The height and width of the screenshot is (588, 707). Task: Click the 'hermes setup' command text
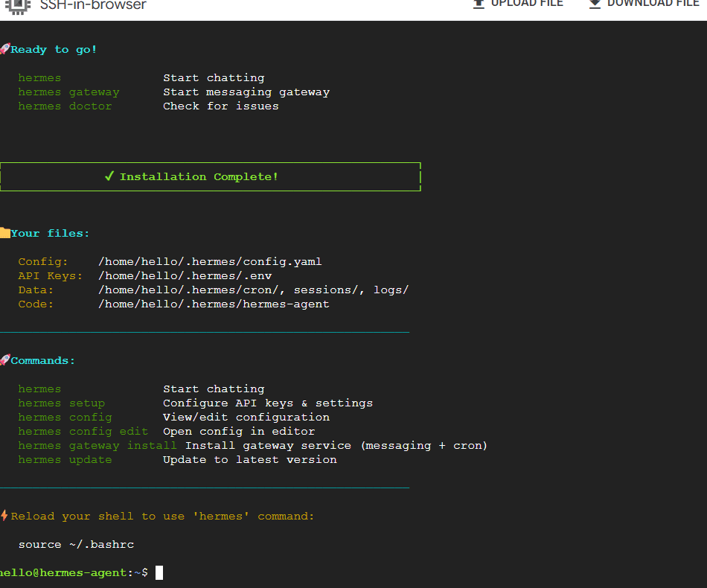(61, 403)
